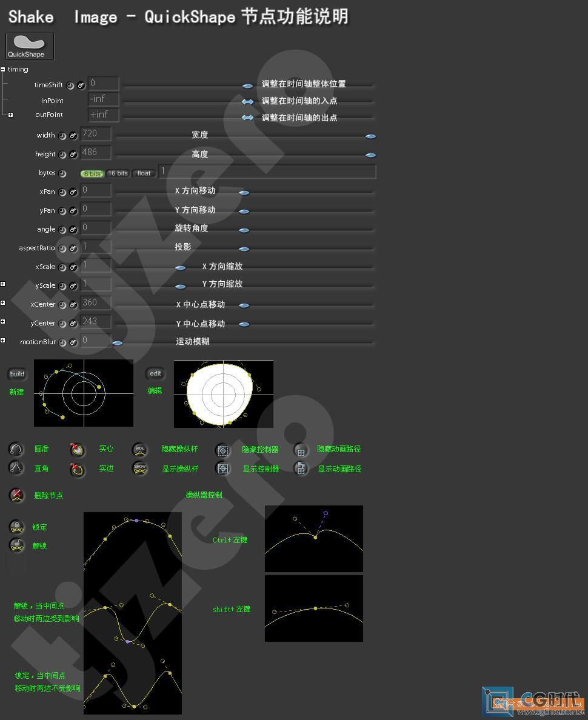
Task: Click the fill (实心) shape icon
Action: point(78,450)
